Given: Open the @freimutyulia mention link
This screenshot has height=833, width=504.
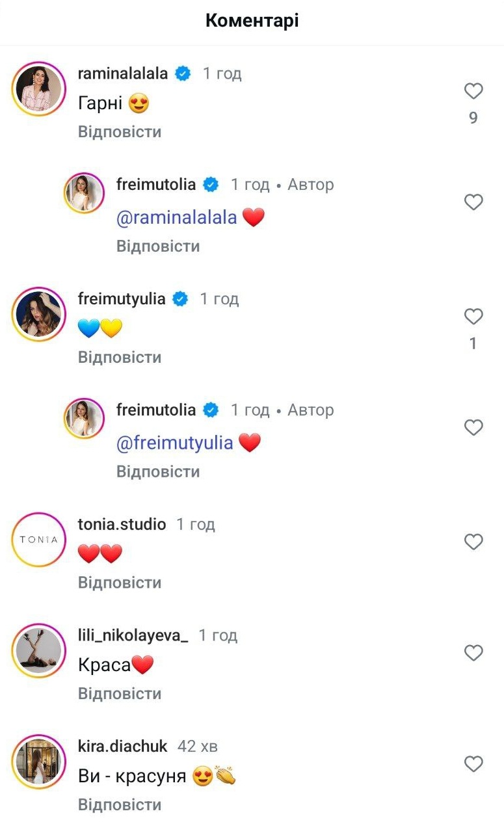Looking at the screenshot, I should point(173,443).
